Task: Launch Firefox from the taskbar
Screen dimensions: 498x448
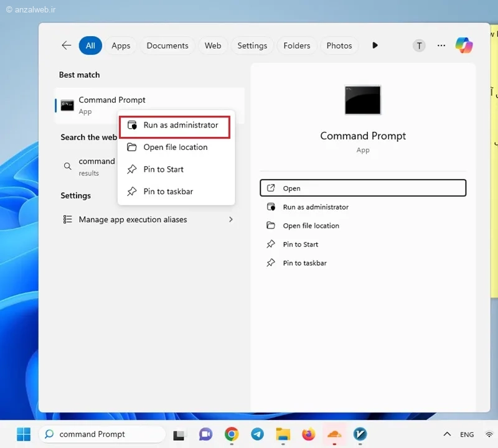Action: point(308,434)
